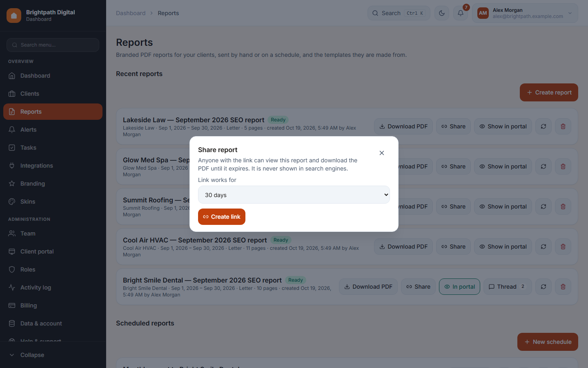Share the Cool Air HVAC report
The height and width of the screenshot is (368, 588).
pos(453,247)
